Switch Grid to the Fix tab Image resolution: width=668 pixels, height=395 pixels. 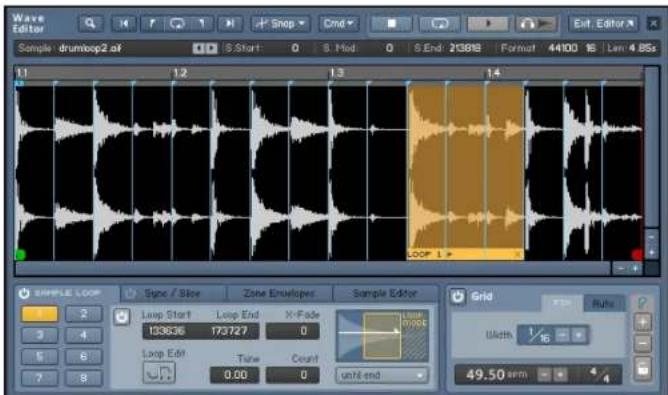pyautogui.click(x=562, y=303)
